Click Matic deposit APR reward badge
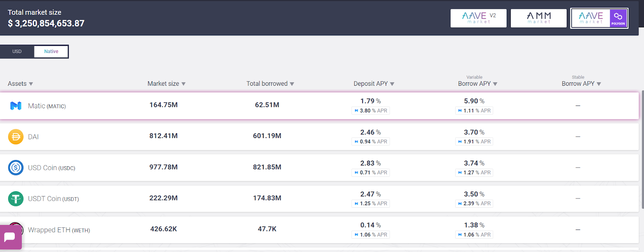This screenshot has height=252, width=644. coord(370,111)
